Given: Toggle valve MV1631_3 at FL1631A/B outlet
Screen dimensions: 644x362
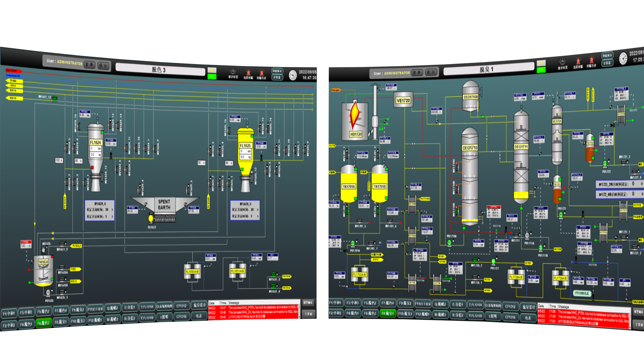Looking at the screenshot, I should 273,275.
